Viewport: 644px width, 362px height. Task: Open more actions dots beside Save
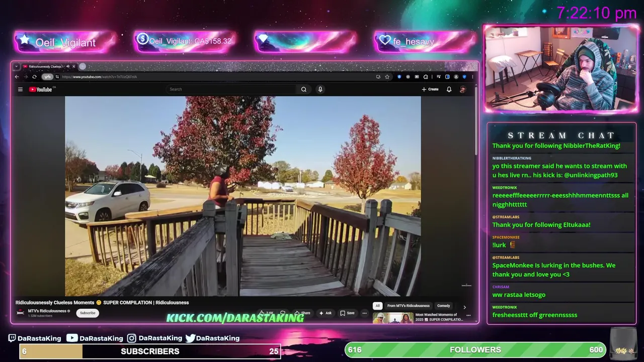[365, 313]
